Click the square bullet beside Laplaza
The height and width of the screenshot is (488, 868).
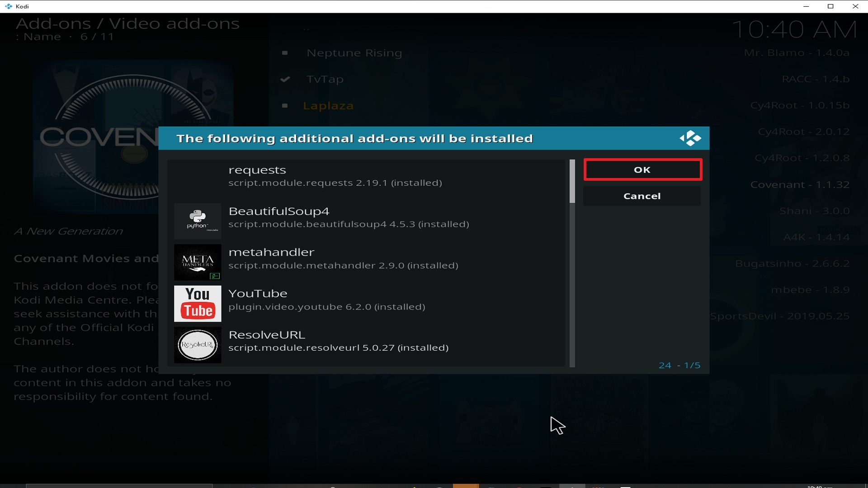285,106
